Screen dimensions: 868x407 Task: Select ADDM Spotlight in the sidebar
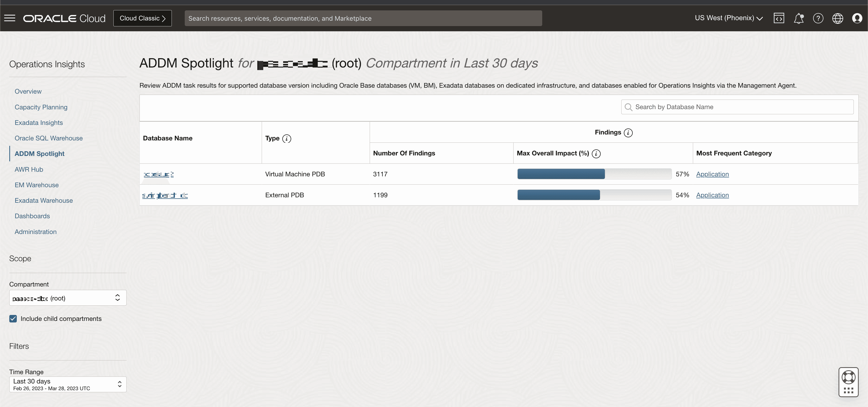pos(40,153)
